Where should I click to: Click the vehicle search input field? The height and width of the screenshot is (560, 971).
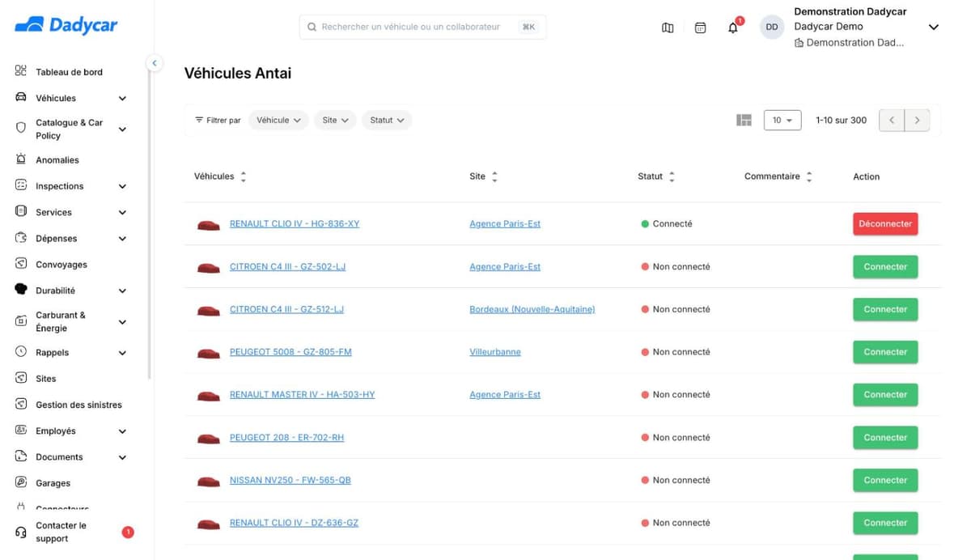[x=422, y=27]
